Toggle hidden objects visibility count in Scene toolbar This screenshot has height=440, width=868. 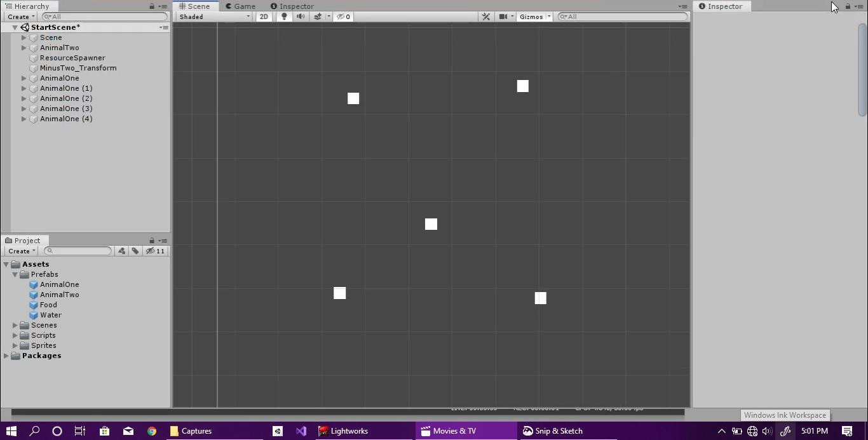point(344,17)
